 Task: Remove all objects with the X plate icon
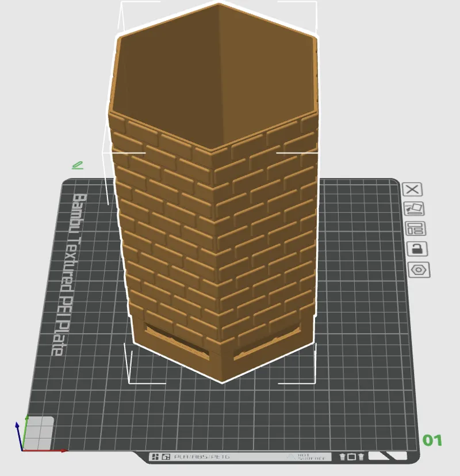pos(412,189)
